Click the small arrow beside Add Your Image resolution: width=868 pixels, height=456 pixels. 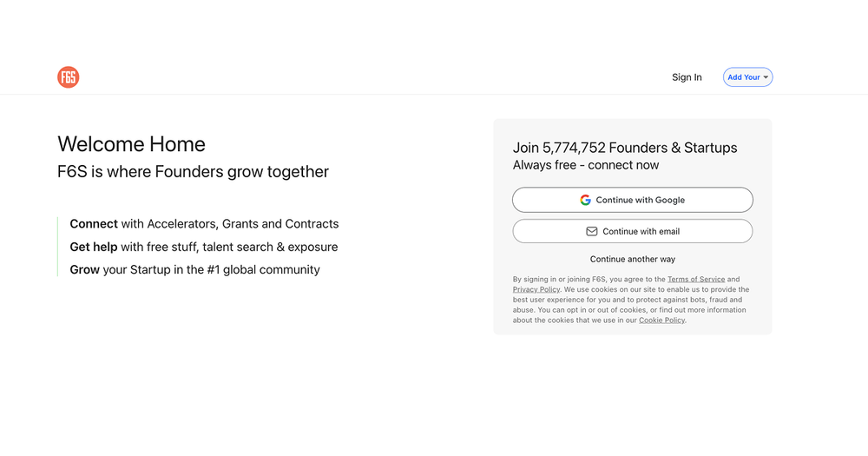tap(766, 77)
